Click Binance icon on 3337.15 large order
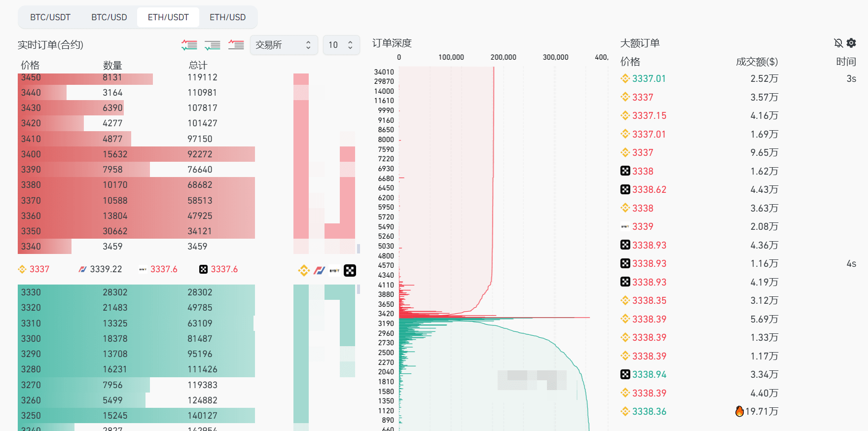Screen dimensions: 868x431 (625, 115)
